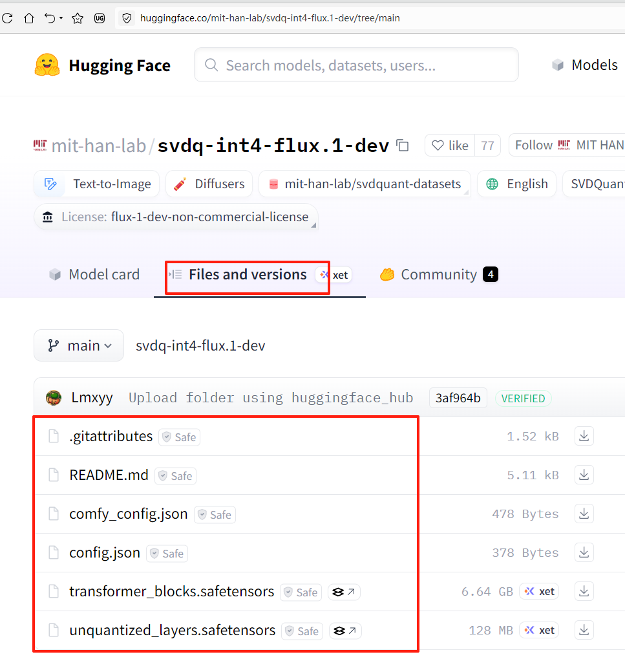
Task: Click the UG extension icon
Action: click(100, 18)
